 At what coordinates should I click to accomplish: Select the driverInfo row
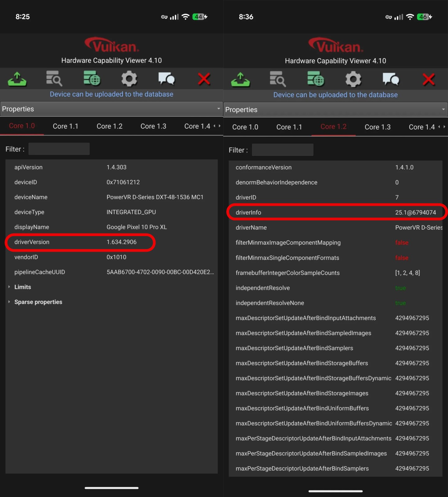point(335,212)
